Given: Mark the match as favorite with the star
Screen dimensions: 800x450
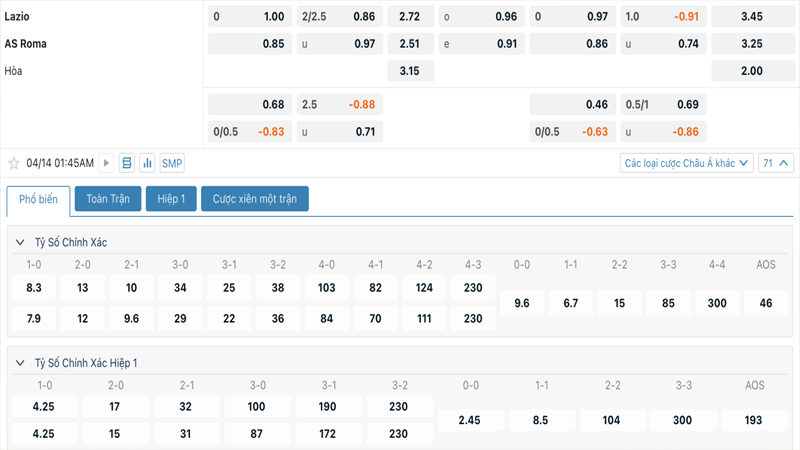Looking at the screenshot, I should [x=14, y=163].
